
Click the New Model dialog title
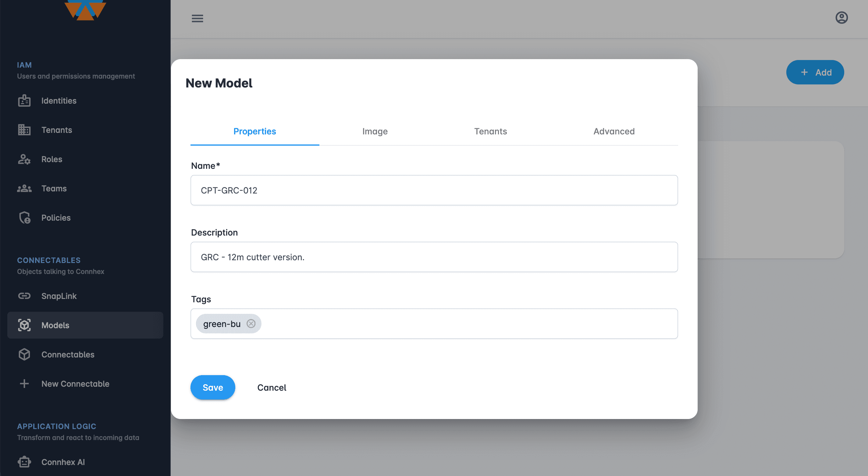219,83
